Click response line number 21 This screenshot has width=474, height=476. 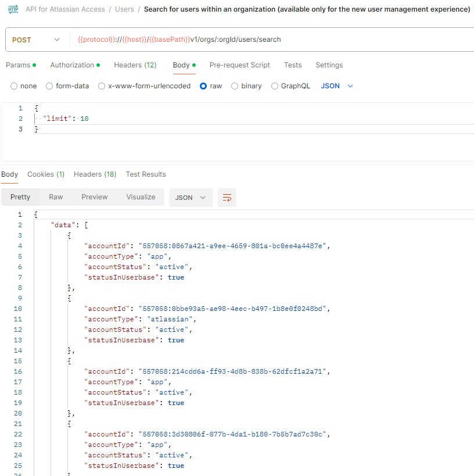click(18, 424)
